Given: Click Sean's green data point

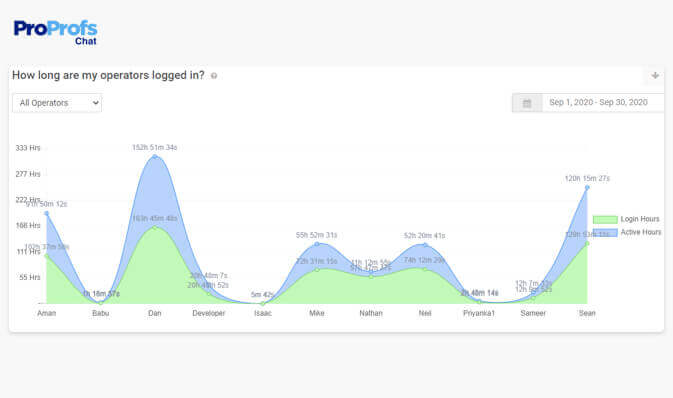Looking at the screenshot, I should click(x=587, y=243).
